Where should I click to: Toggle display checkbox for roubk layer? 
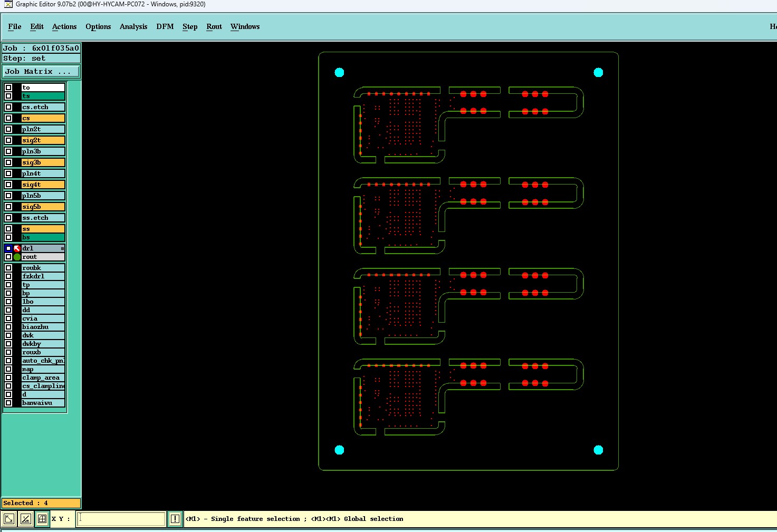coord(8,268)
